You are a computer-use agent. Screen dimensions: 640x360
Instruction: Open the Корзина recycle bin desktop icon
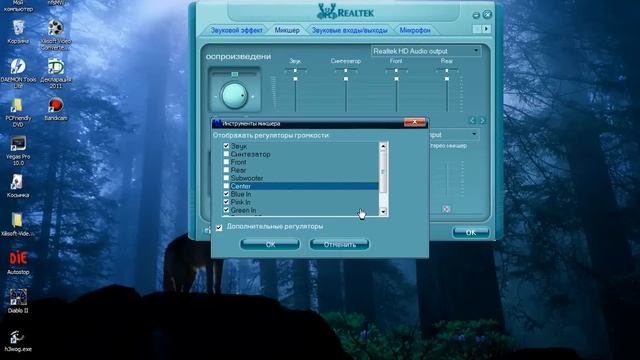(x=18, y=32)
